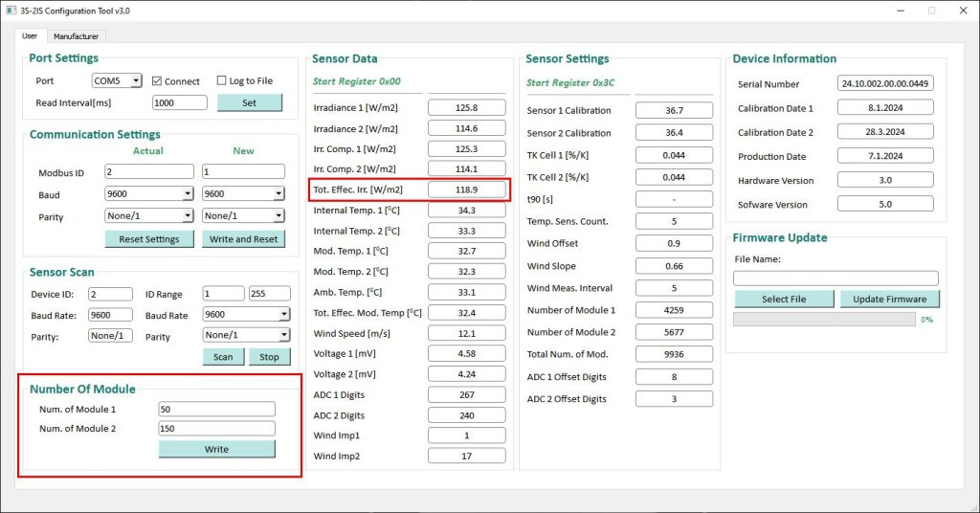Enable the Log to File checkbox
Viewport: 980px width, 513px height.
(x=221, y=80)
